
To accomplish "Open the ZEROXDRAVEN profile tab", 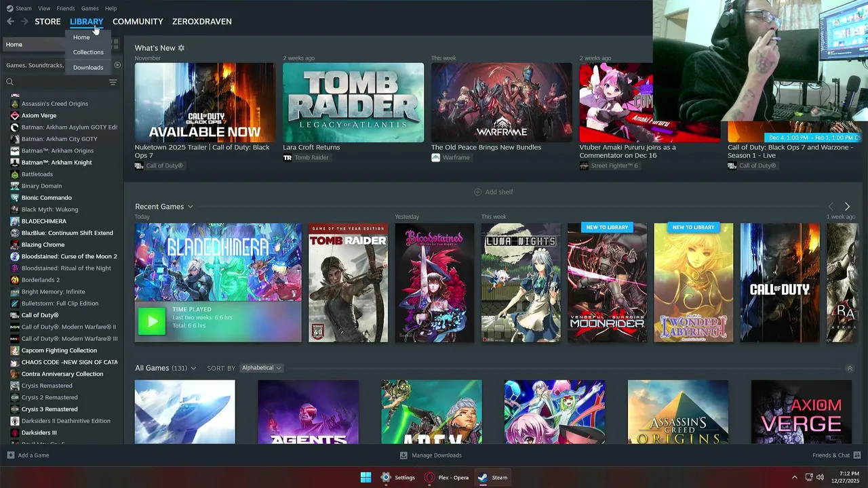I will pos(202,22).
